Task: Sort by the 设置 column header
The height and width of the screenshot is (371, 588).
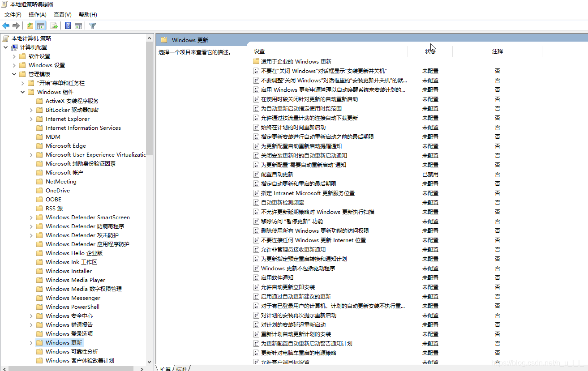Action: (x=330, y=51)
